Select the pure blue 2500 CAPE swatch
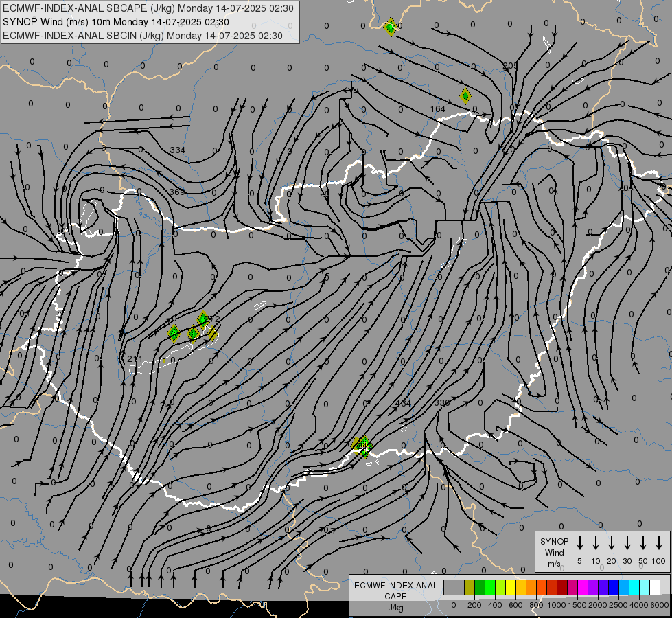This screenshot has height=618, width=672. [613, 588]
